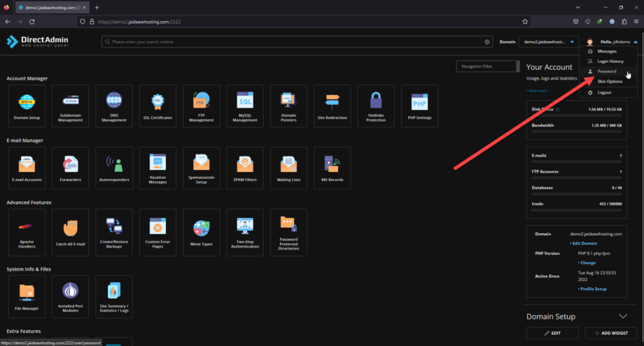Open PHP Settings

419,106
